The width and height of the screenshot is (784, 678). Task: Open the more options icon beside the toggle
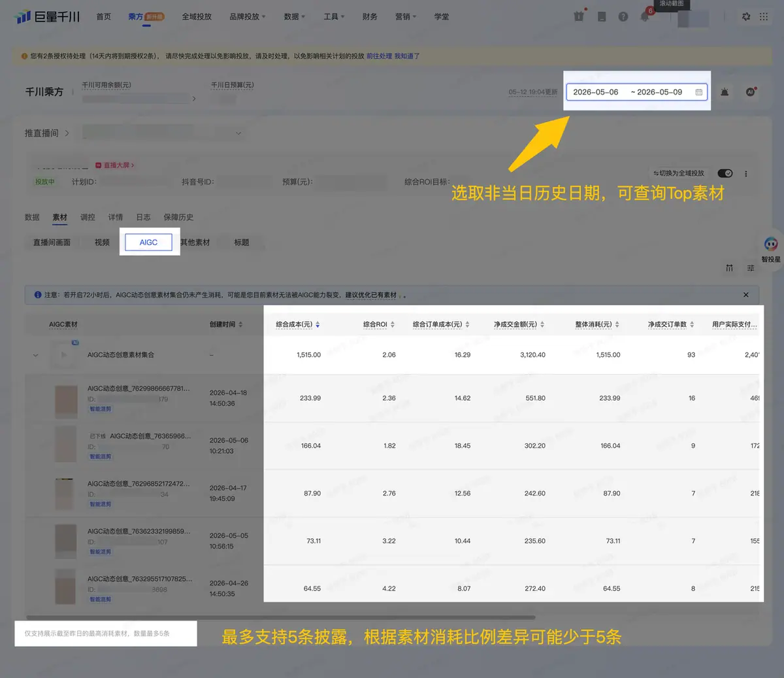745,174
